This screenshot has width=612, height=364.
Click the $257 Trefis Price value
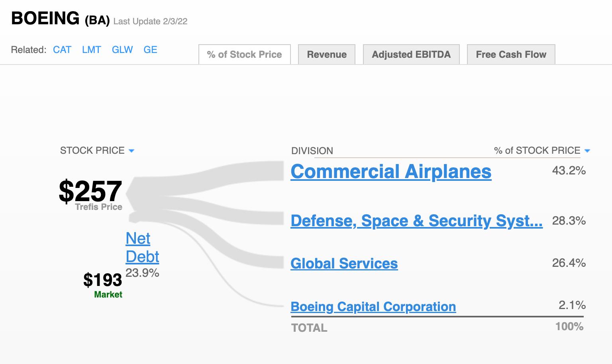(x=90, y=192)
